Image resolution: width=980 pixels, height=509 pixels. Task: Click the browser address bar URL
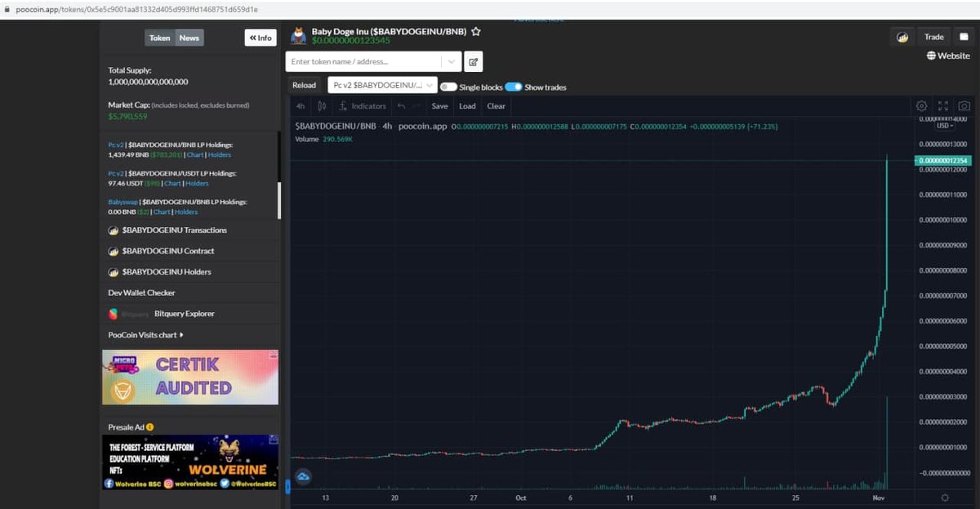click(136, 9)
